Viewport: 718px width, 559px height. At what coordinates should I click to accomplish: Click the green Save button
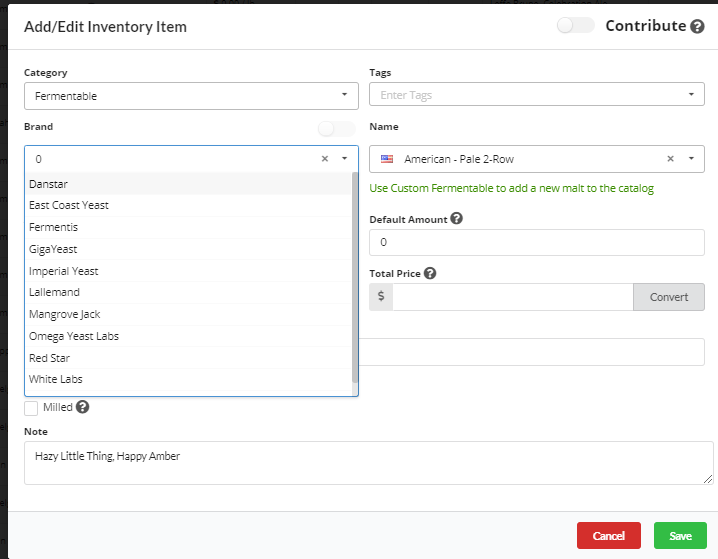(680, 535)
